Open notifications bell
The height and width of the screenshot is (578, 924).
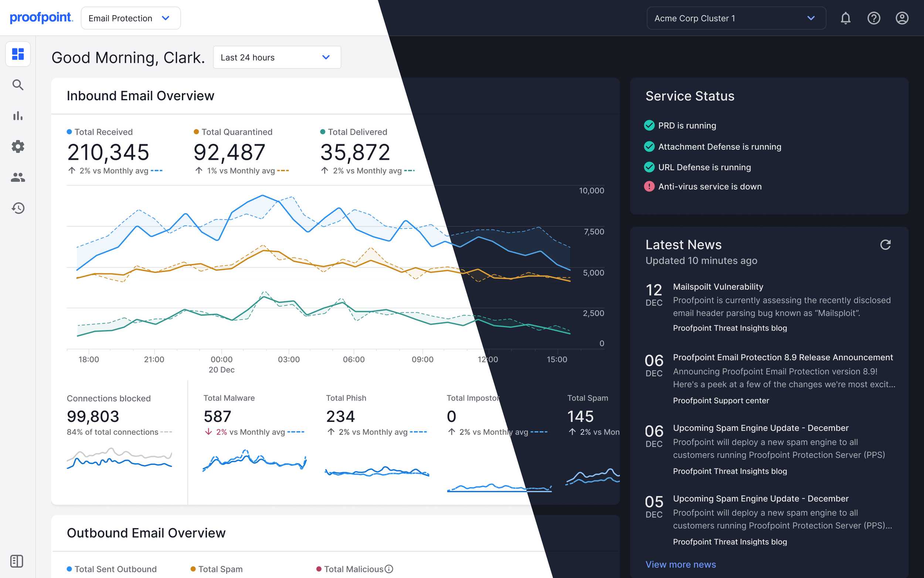(x=845, y=18)
